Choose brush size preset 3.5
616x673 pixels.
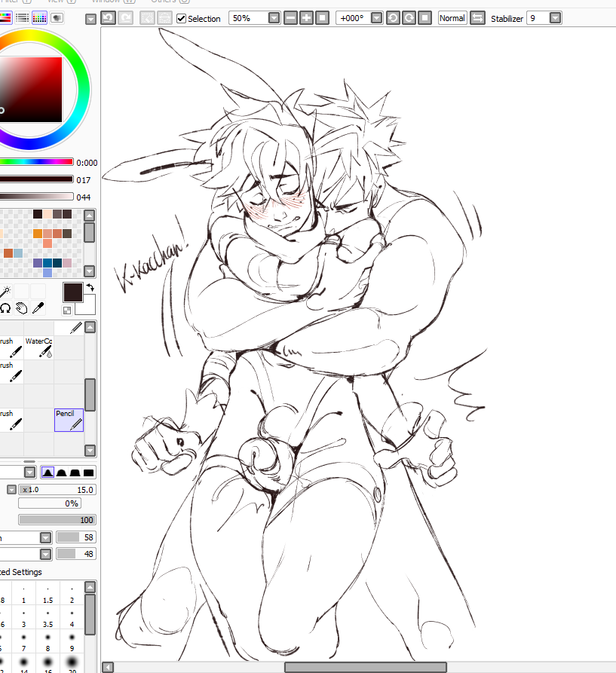click(x=48, y=618)
